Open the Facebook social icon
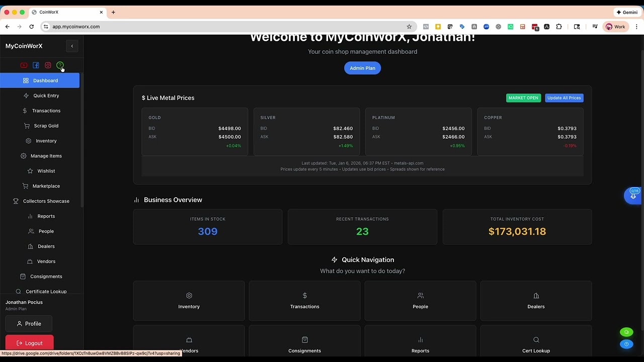 coord(36,65)
